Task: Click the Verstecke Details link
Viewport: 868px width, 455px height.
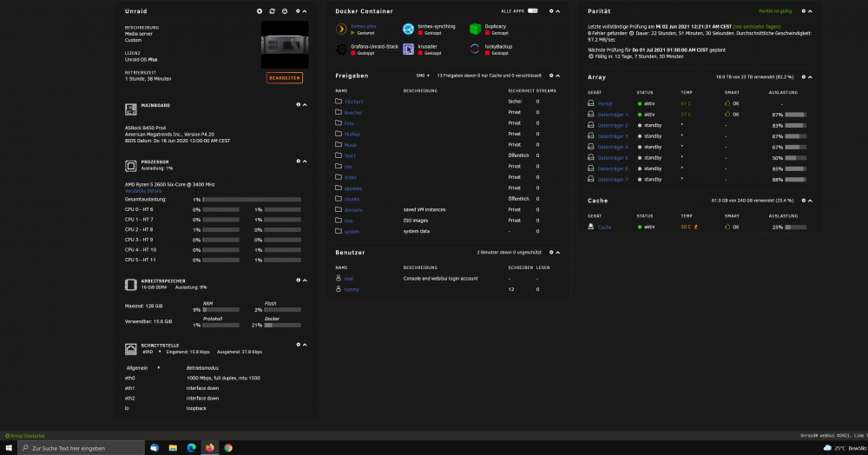Action: 143,191
